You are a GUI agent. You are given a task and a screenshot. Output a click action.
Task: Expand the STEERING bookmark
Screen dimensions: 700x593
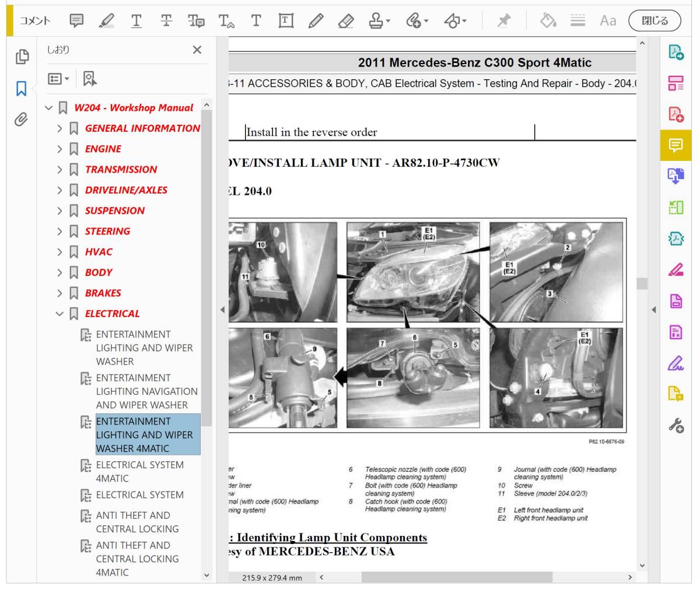click(60, 231)
